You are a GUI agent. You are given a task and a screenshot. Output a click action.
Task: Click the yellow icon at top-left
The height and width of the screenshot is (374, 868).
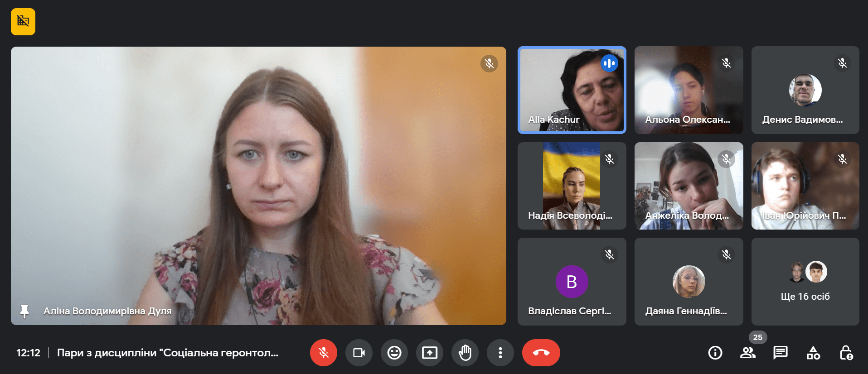[x=23, y=21]
